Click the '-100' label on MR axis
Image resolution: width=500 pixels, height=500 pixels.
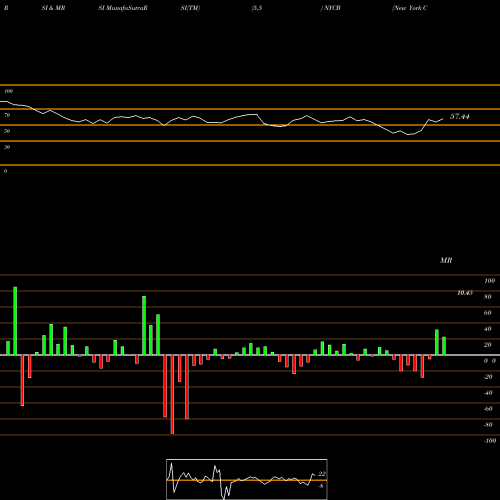(490, 441)
